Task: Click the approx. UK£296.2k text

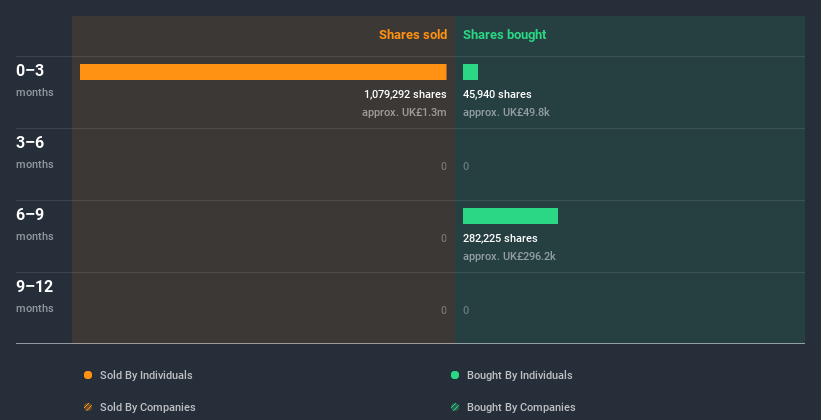Action: click(x=509, y=256)
